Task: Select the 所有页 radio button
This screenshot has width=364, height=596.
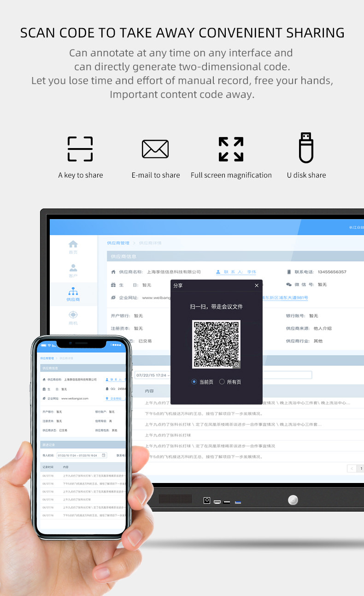Action: (x=222, y=382)
